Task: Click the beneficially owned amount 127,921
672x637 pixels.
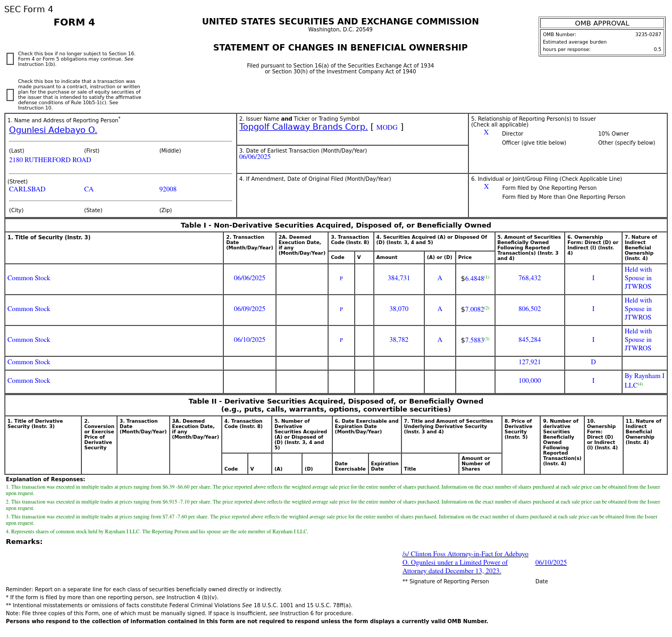Action: [530, 362]
